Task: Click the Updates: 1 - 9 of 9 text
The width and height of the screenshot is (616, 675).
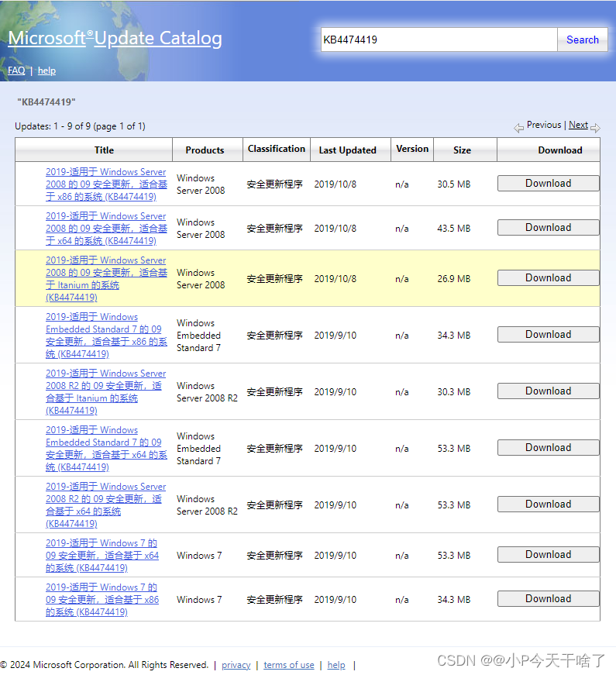Action: click(80, 126)
